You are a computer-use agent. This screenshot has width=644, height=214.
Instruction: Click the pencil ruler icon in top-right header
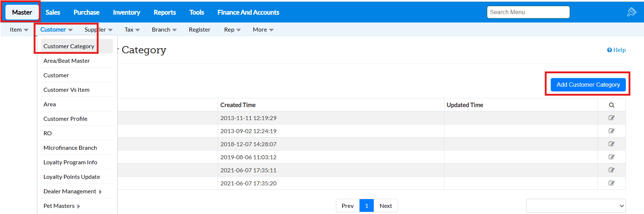point(632,12)
